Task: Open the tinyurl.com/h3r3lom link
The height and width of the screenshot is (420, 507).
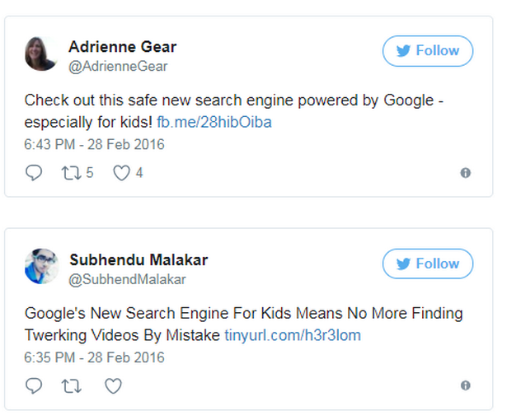Action: pos(293,335)
